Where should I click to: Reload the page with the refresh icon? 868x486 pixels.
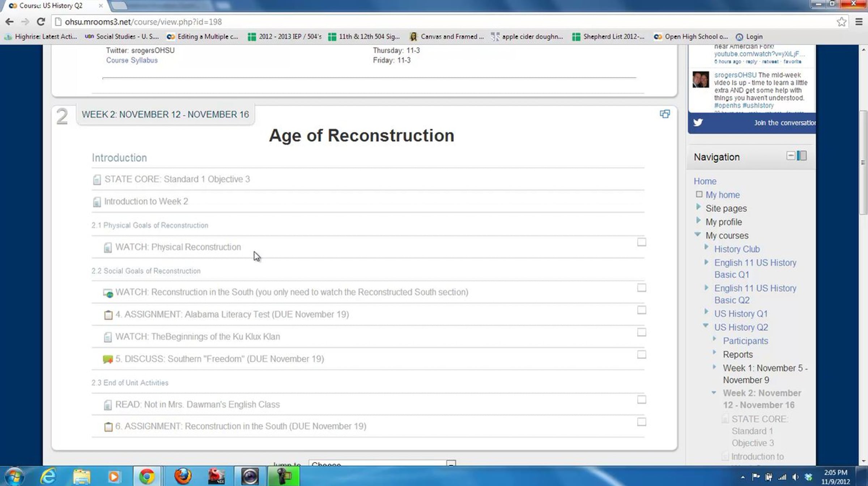pyautogui.click(x=41, y=22)
